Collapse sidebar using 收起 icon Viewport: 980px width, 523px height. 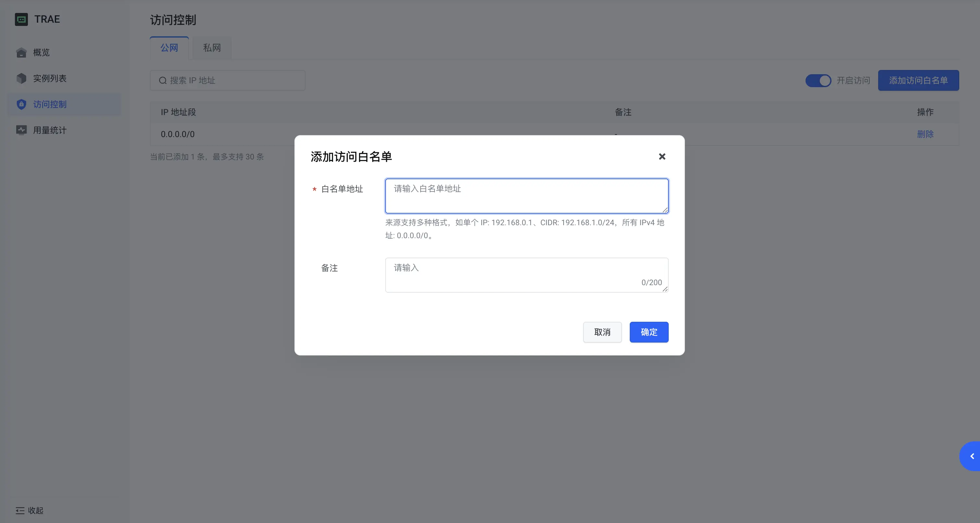click(x=20, y=510)
